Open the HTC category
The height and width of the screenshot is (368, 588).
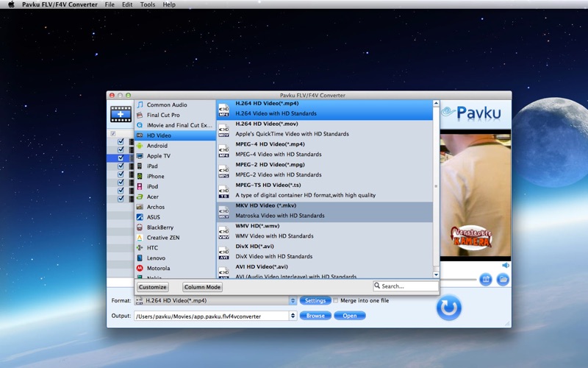(175, 248)
